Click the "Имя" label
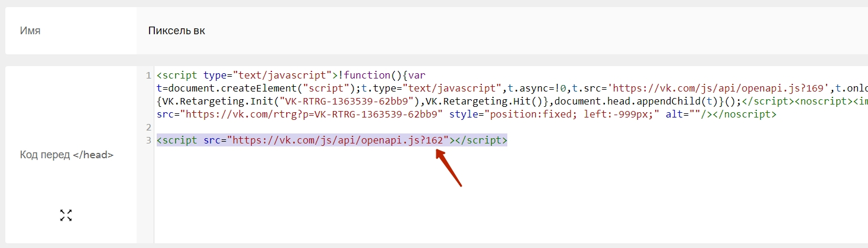868x248 pixels. coord(30,31)
